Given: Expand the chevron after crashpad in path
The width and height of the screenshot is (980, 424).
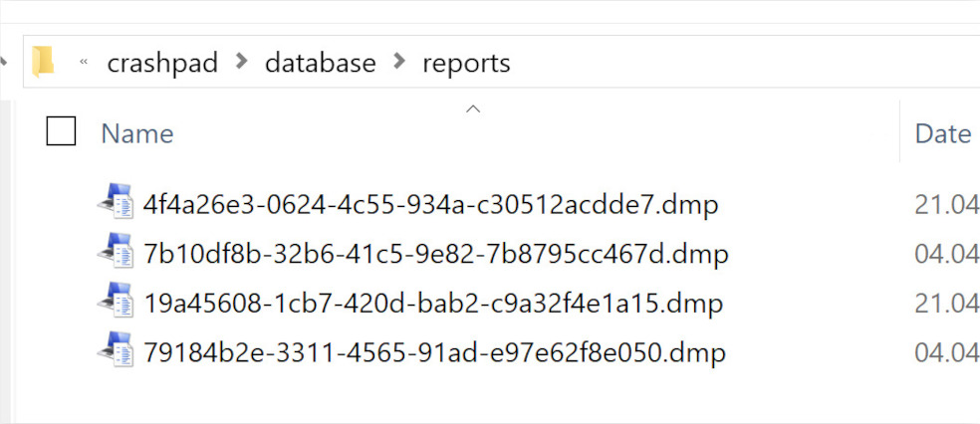Looking at the screenshot, I should click(242, 62).
